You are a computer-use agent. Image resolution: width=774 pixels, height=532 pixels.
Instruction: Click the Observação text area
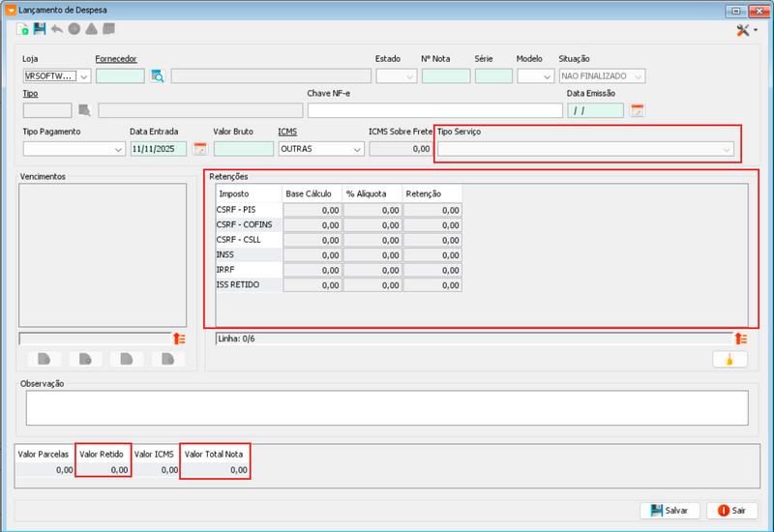pyautogui.click(x=386, y=407)
